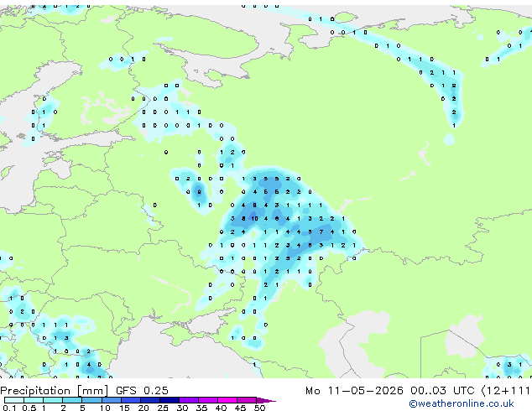Click the 1–2 mm legend color box
The height and width of the screenshot is (411, 532).
tap(53, 400)
